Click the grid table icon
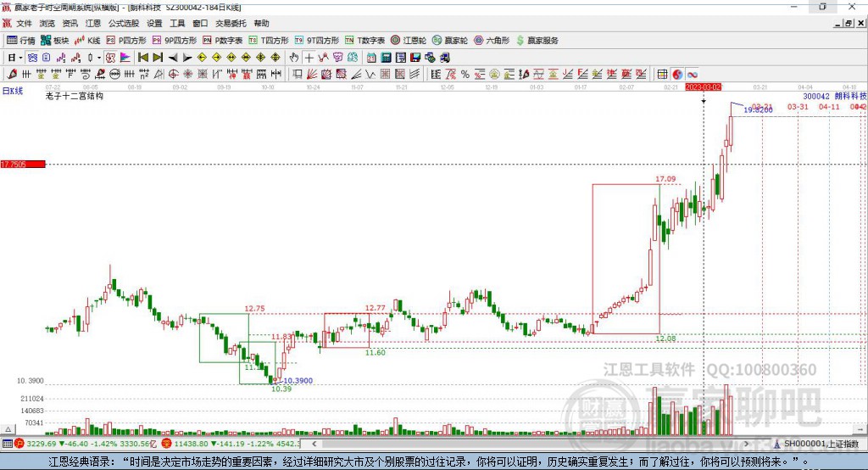The image size is (868, 470). pyautogui.click(x=662, y=75)
